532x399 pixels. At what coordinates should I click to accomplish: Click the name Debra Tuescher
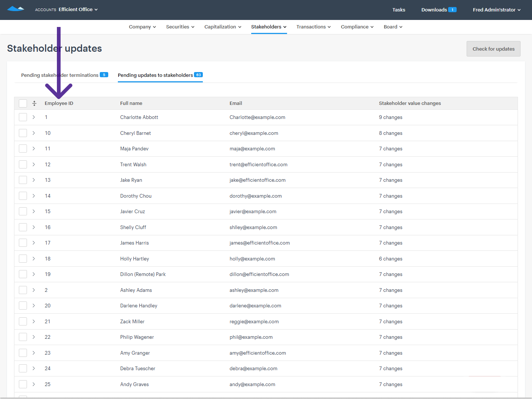pos(138,368)
